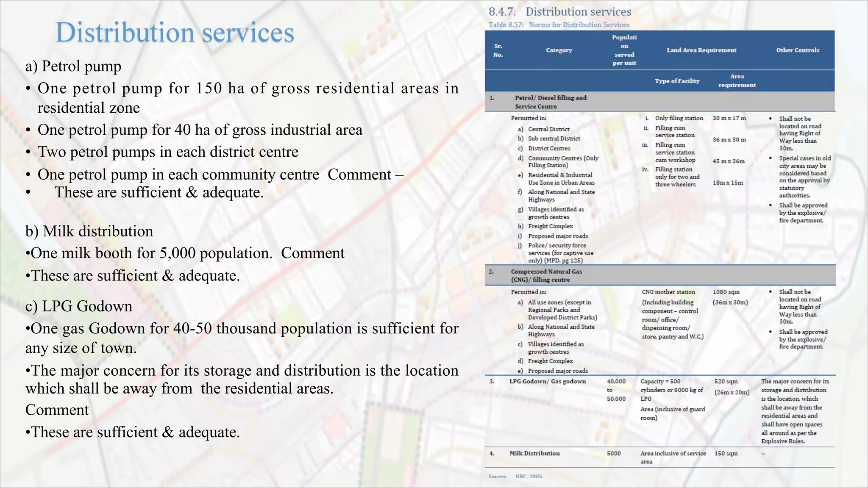Select the 'LPG Godown/ Gas godown' row label
Screen dimensions: 868x488
coord(548,381)
